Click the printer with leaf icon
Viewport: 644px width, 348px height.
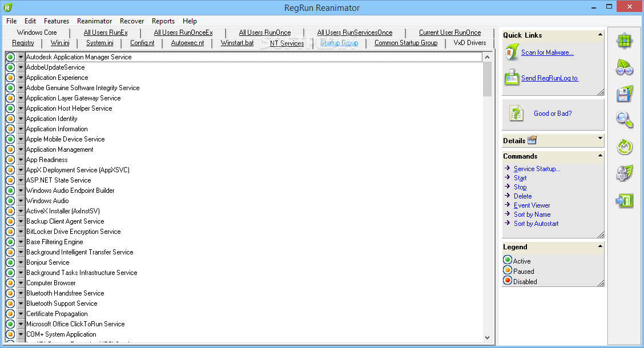coord(624,173)
